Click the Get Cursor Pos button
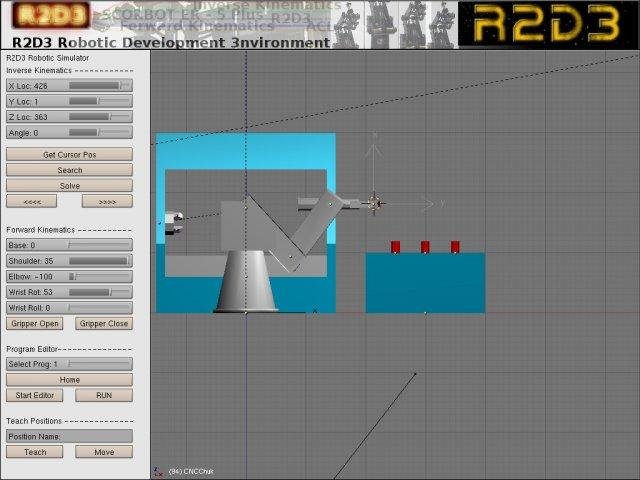This screenshot has height=480, width=640. click(69, 155)
